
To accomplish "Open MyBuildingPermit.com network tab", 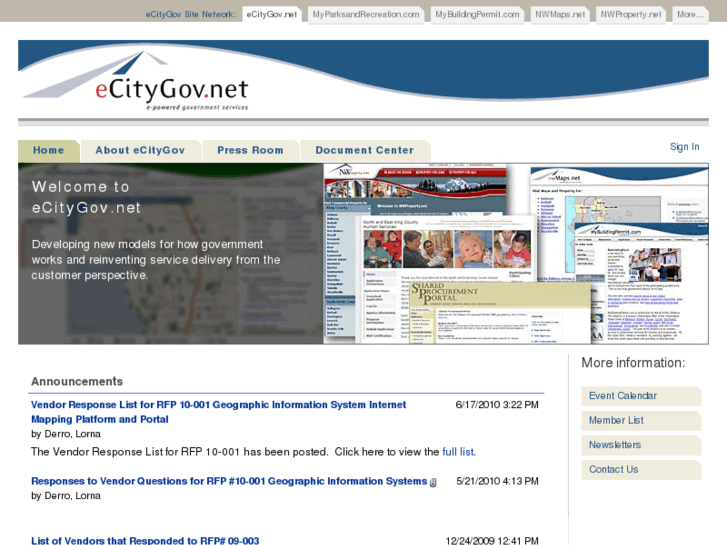I will coord(477,14).
